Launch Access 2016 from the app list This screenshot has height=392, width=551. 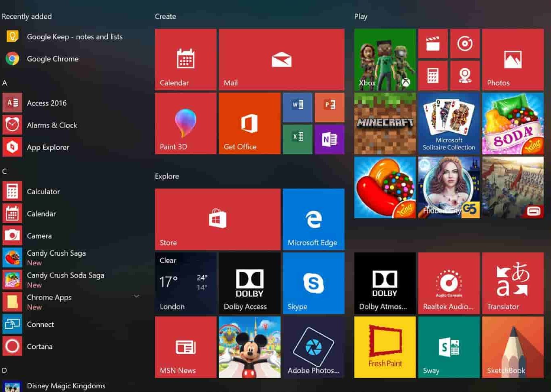[47, 103]
